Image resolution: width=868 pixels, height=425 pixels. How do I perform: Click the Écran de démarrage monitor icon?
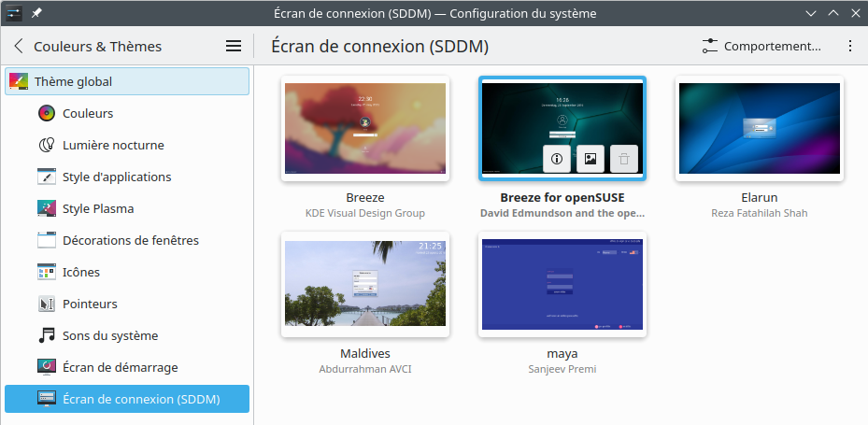(47, 367)
